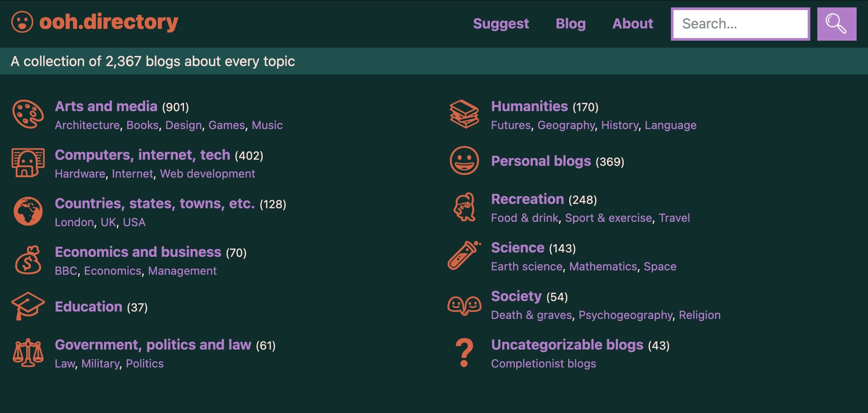Screen dimensions: 868x413
Task: Open the Suggest page
Action: [501, 24]
